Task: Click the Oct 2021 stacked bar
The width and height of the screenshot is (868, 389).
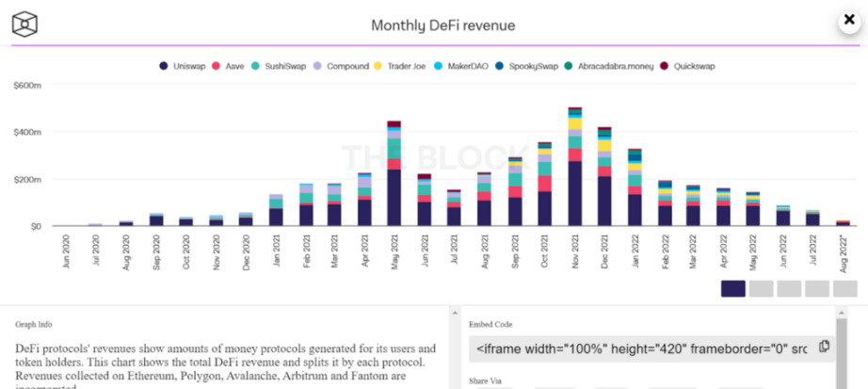Action: tap(545, 184)
